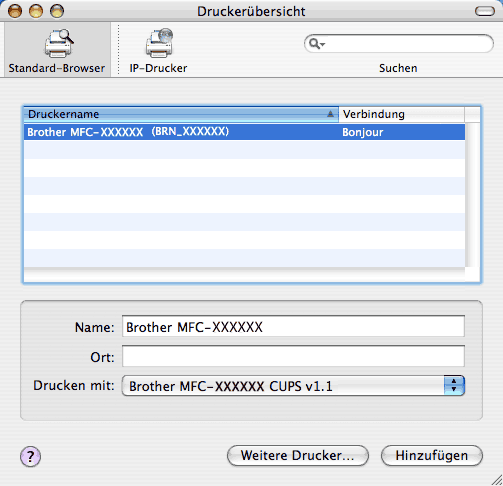Viewport: 503px width, 486px height.
Task: Click the toolbar toggle pill button
Action: pos(484,11)
